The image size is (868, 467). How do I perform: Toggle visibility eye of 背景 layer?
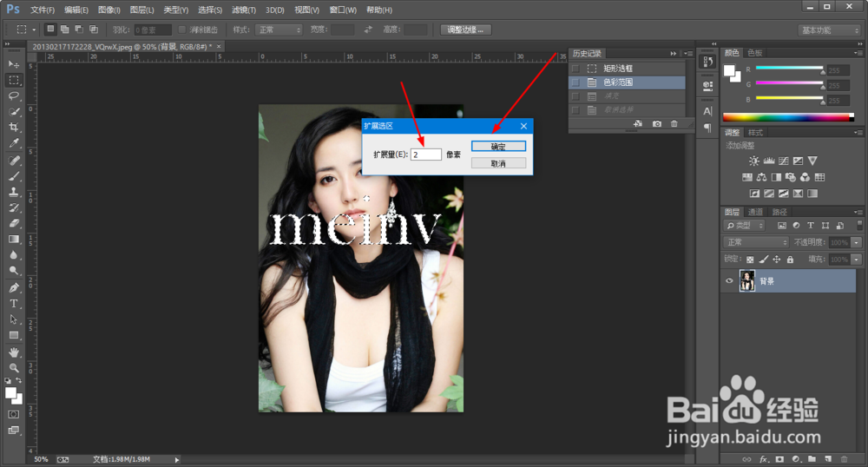(729, 281)
